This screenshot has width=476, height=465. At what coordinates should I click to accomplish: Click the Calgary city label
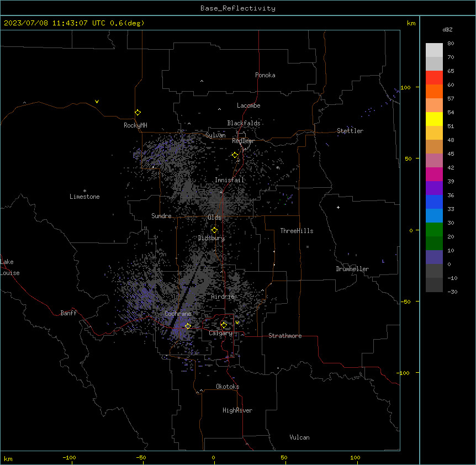[x=221, y=333]
